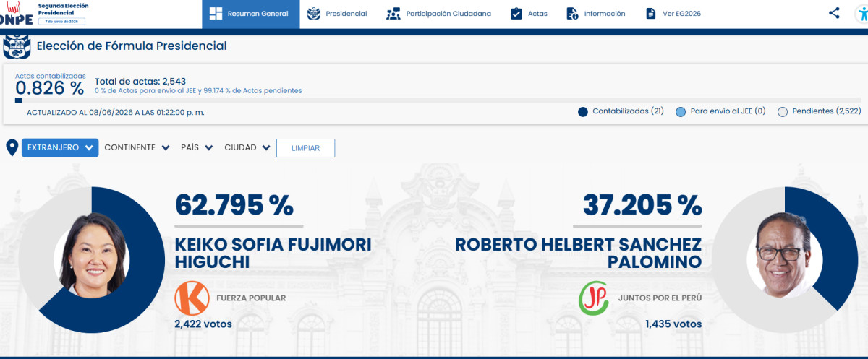Screen dimensions: 868x359
Task: Click the Juntos por el Perú logo
Action: 593,298
